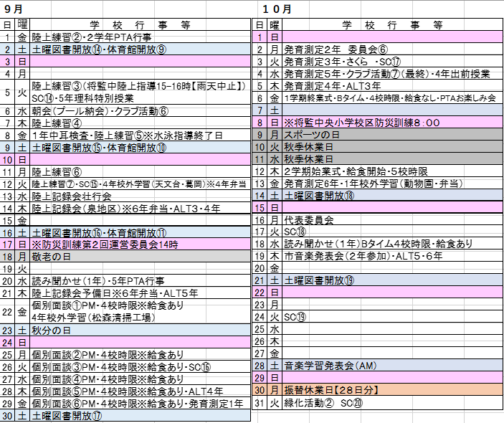The height and width of the screenshot is (423, 504).
Task: Click cell '個別面談⑤PM・4校時限※給食あり・ALT4年'
Action: point(140,391)
